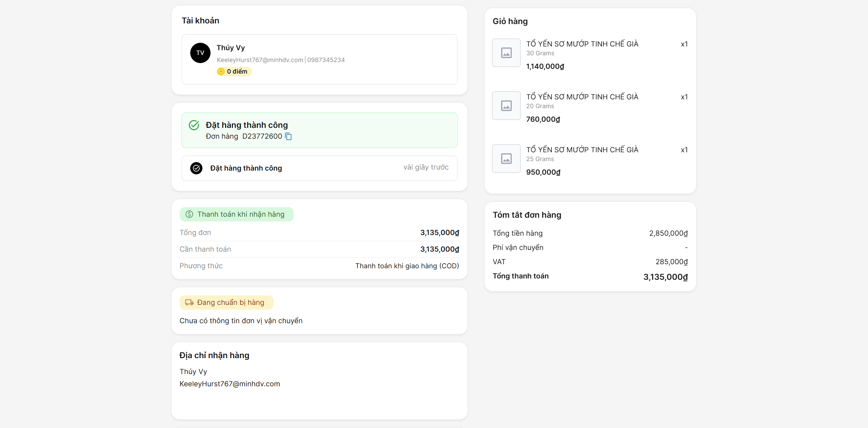Open 20 Grams product image thumbnail

[506, 106]
